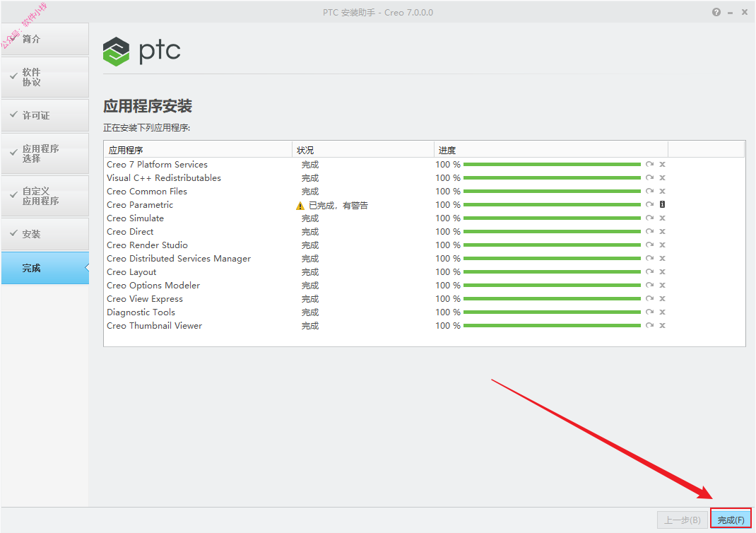Cancel icon for Creo Simulate row

(x=663, y=218)
